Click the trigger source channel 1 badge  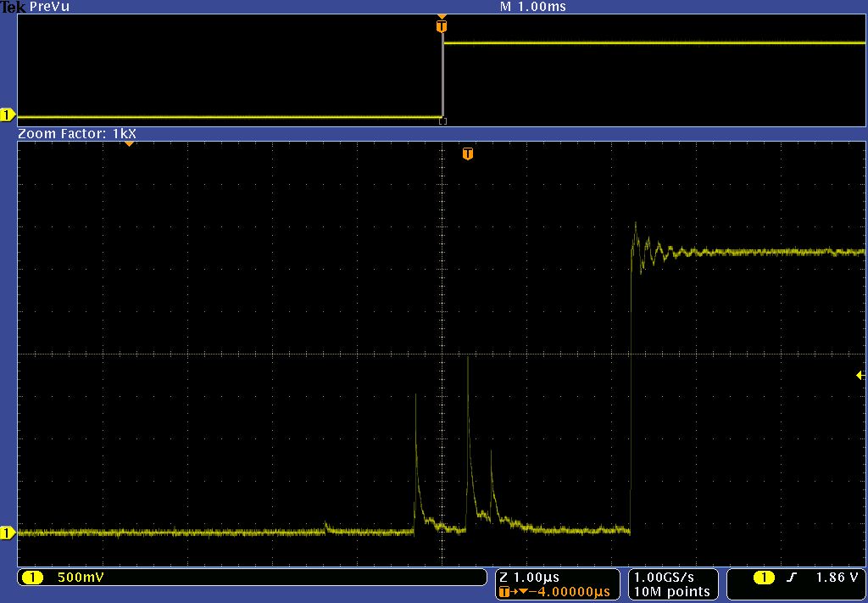click(x=764, y=578)
